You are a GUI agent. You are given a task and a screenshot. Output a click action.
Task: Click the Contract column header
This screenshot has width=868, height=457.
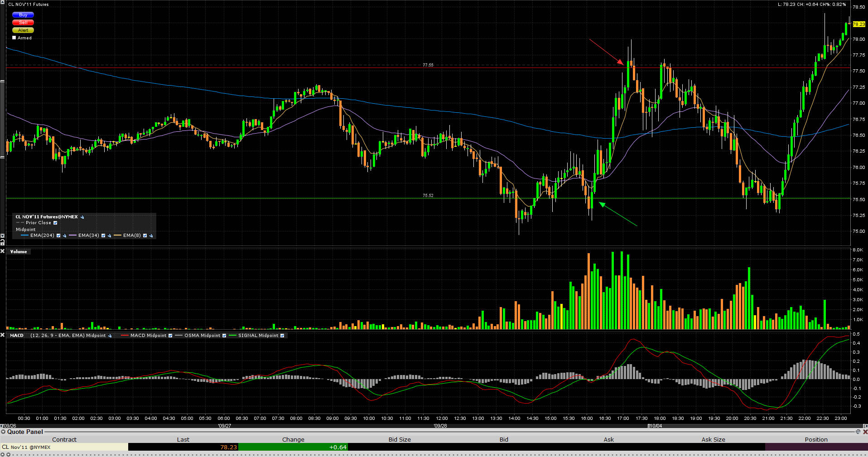tap(64, 439)
